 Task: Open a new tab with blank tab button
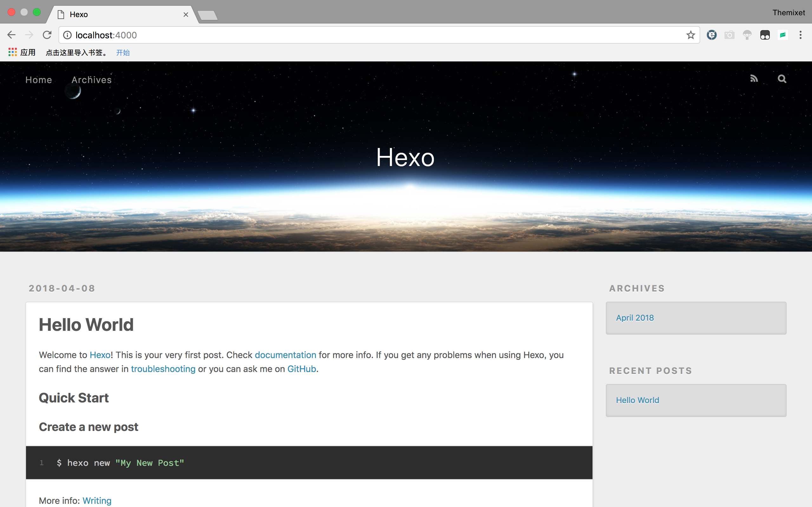[x=207, y=15]
